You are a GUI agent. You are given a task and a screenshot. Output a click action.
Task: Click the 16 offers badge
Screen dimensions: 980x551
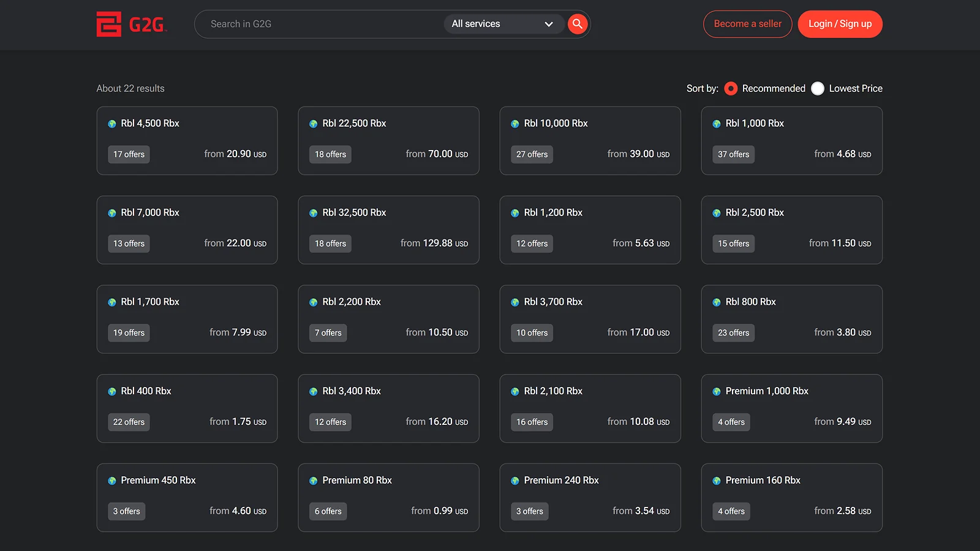(x=532, y=422)
